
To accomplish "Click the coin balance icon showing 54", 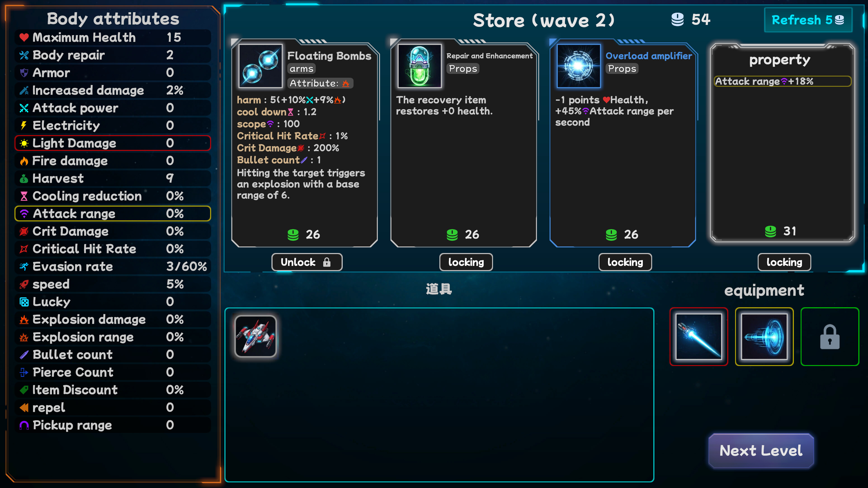I will coord(677,19).
